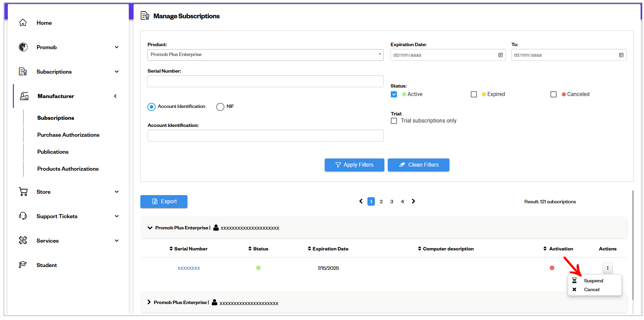Viewport: 644px width, 320px height.
Task: Click the green status dot for 7/15/2025 row
Action: coord(258,268)
